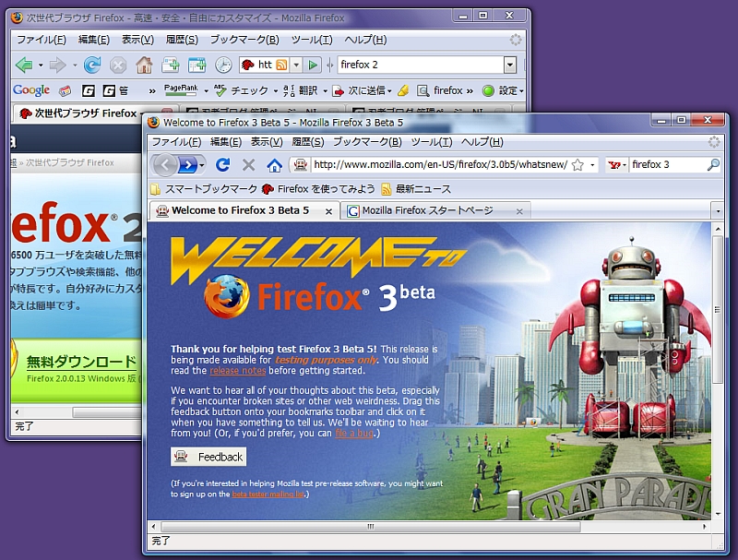This screenshot has width=738, height=560.
Task: Open Firefox を使ってみよう bookmark
Action: [318, 189]
